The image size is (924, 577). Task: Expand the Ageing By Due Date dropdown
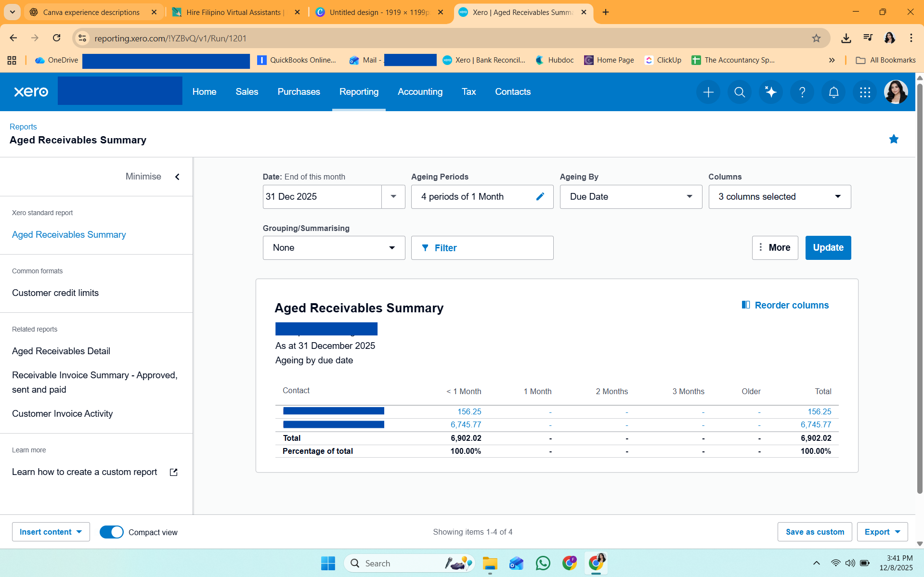point(631,196)
